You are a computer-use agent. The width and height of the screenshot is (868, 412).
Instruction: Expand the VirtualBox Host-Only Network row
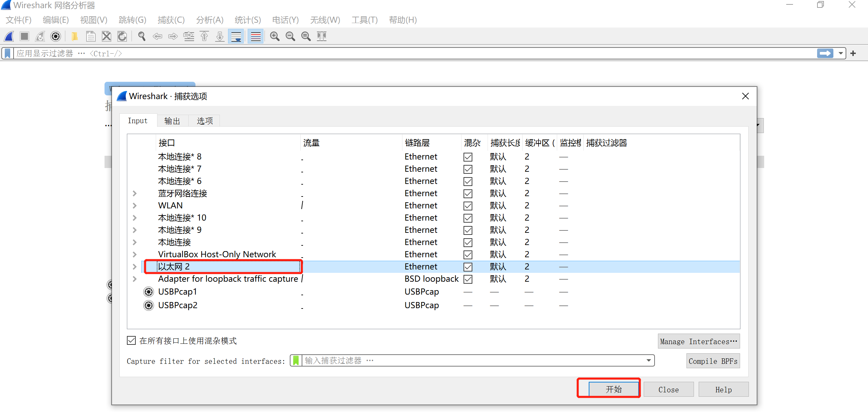tap(135, 255)
